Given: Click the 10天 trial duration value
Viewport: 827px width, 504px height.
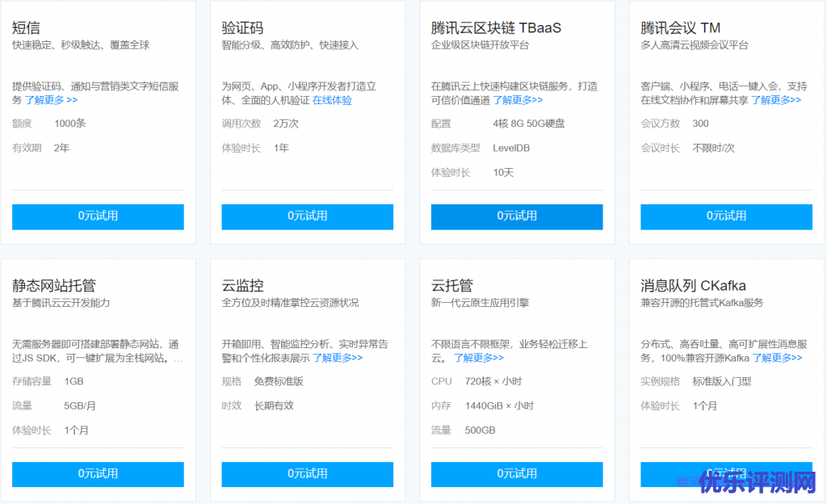Looking at the screenshot, I should tap(503, 173).
